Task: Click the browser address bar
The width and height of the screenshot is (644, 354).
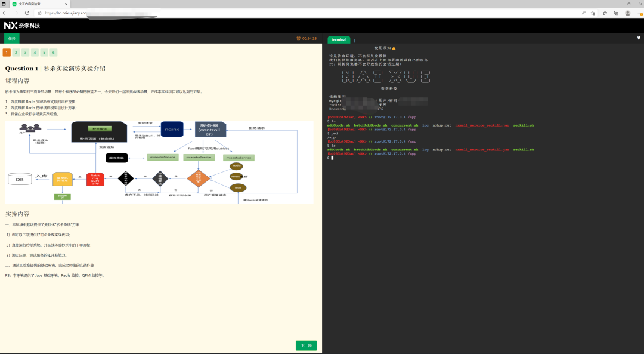Action: point(72,12)
